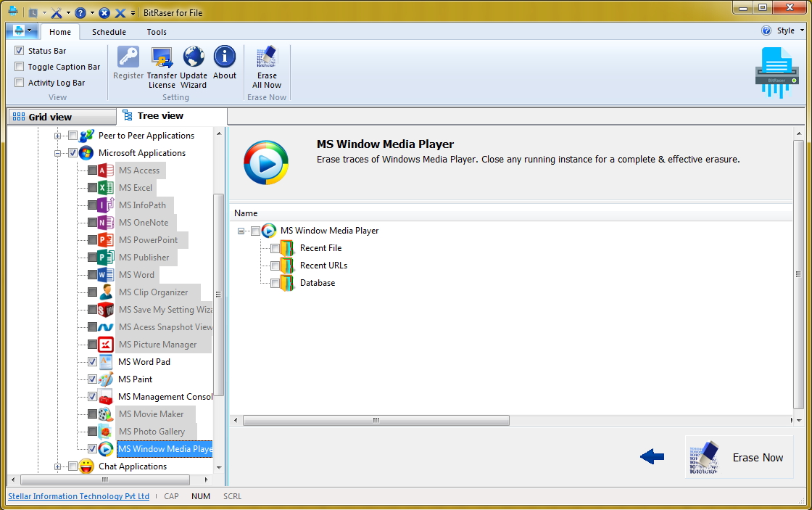Open the Stellar Information Technology link
The image size is (812, 510).
point(78,496)
